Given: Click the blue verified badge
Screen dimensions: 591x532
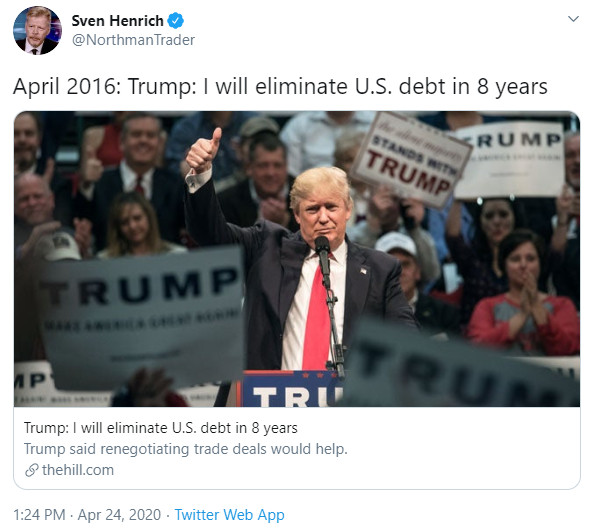Looking at the screenshot, I should pyautogui.click(x=176, y=21).
